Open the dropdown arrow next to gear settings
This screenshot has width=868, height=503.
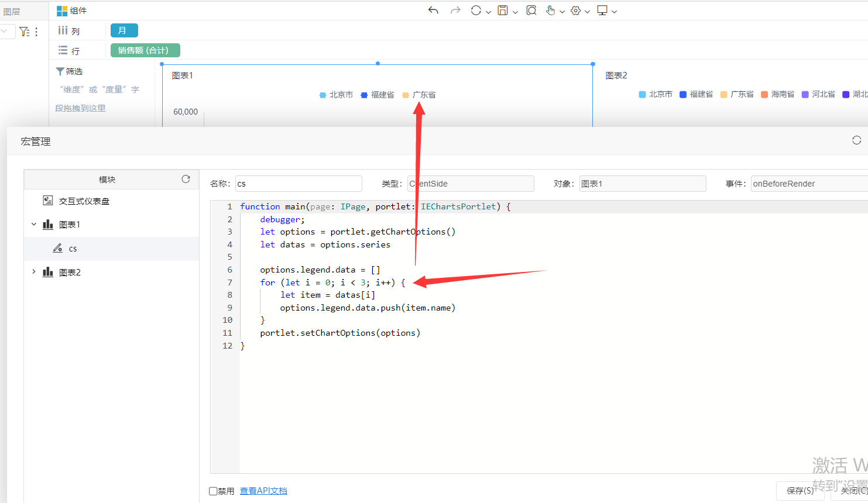tap(587, 12)
